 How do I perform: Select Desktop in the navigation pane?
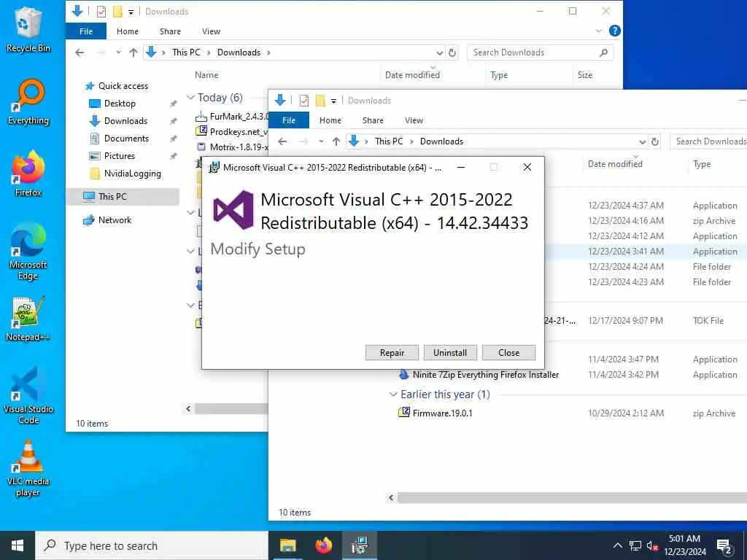click(120, 104)
